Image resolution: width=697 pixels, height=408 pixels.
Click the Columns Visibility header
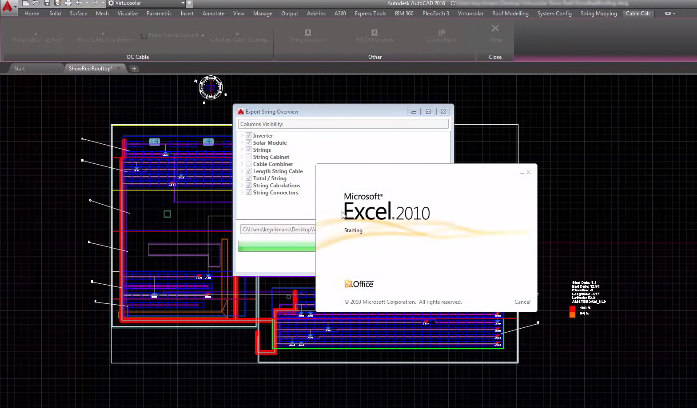point(343,124)
